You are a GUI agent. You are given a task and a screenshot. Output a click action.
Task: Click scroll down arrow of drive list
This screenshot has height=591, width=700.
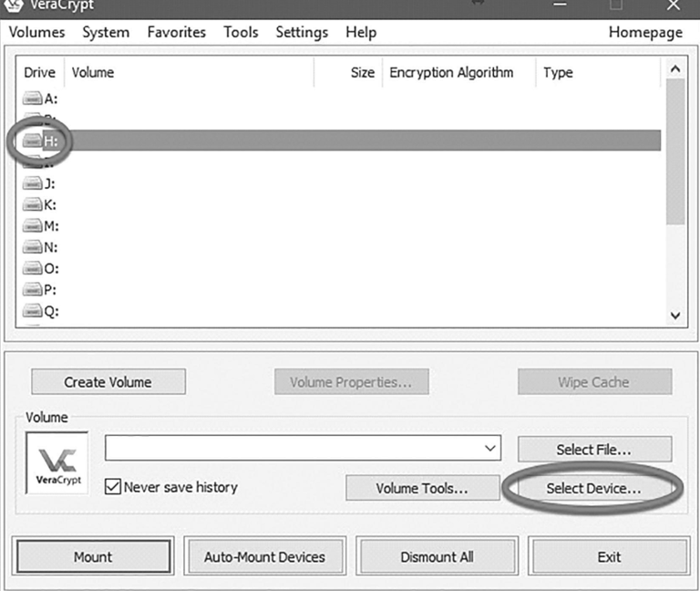(x=675, y=316)
